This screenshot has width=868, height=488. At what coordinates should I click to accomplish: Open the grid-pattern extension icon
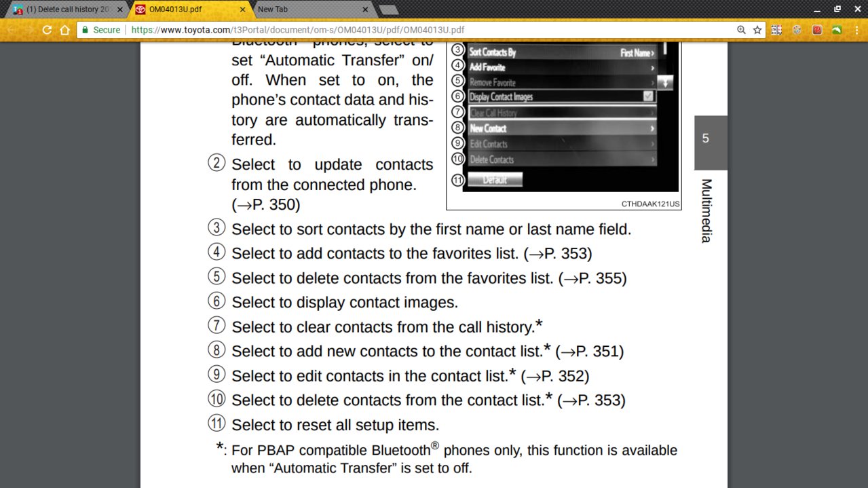pyautogui.click(x=777, y=30)
